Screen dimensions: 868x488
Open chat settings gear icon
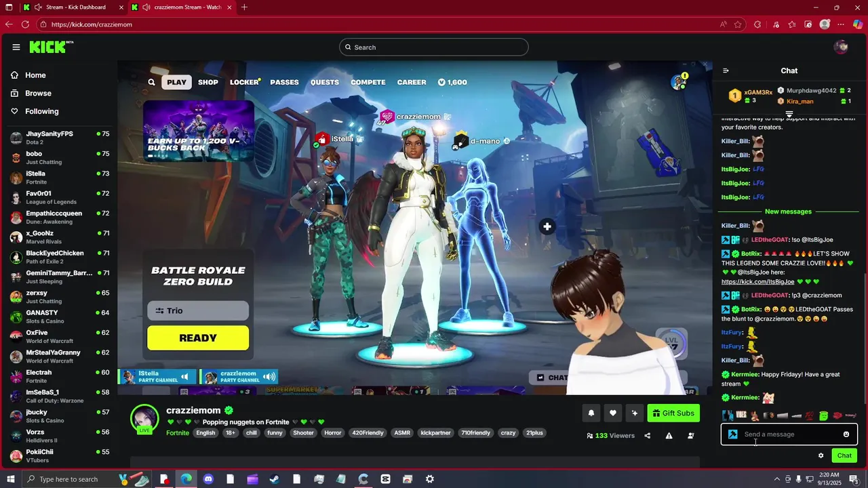821,455
